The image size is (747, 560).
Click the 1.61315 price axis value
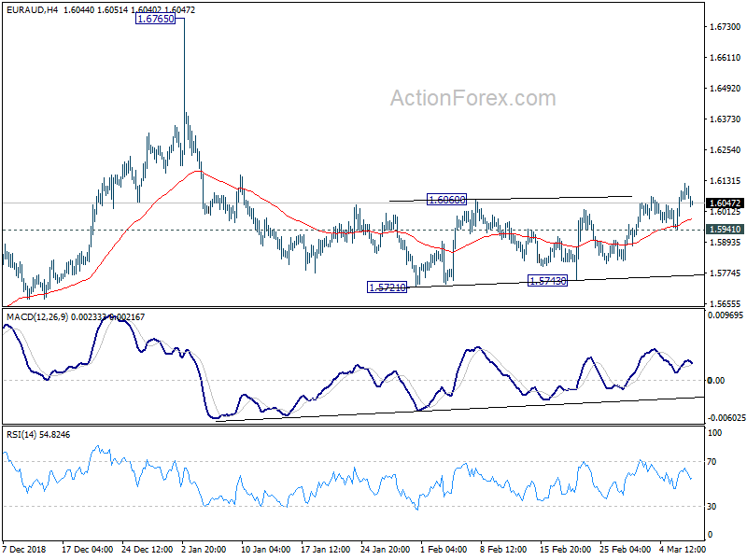tap(726, 181)
